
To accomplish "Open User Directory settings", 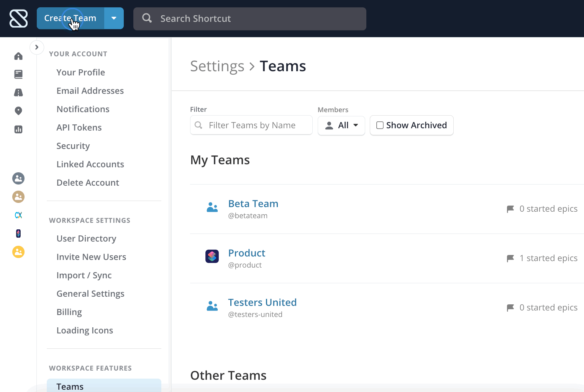I will [86, 238].
